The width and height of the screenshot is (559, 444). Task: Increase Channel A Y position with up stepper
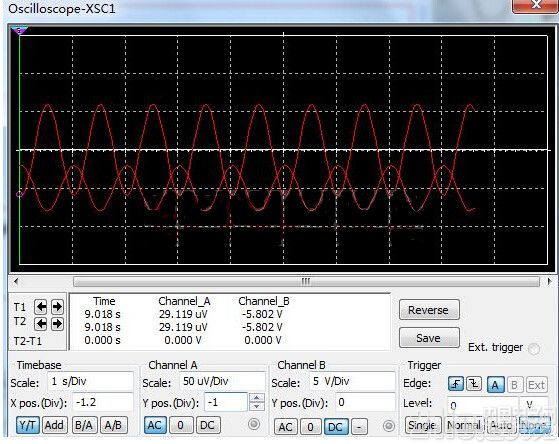coord(257,397)
